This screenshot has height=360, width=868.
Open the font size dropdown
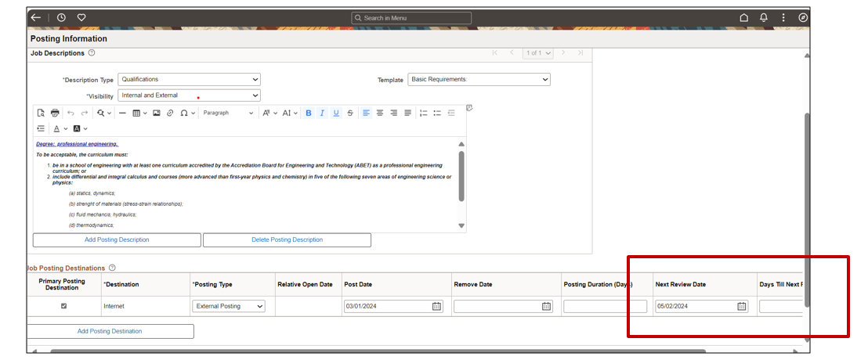[x=290, y=113]
